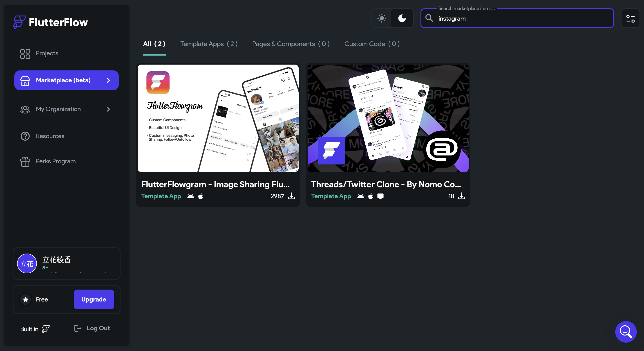Click the Log Out arrow icon
The width and height of the screenshot is (644, 351).
click(78, 328)
